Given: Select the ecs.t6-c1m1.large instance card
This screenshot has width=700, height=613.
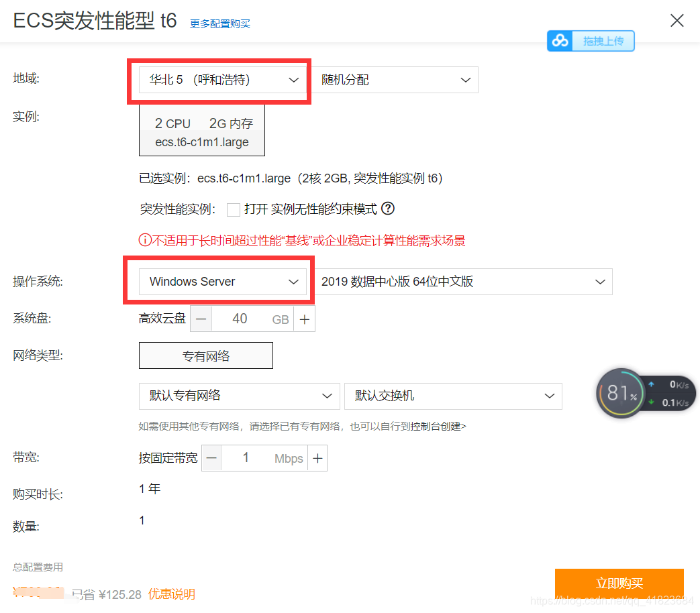Looking at the screenshot, I should 202,130.
